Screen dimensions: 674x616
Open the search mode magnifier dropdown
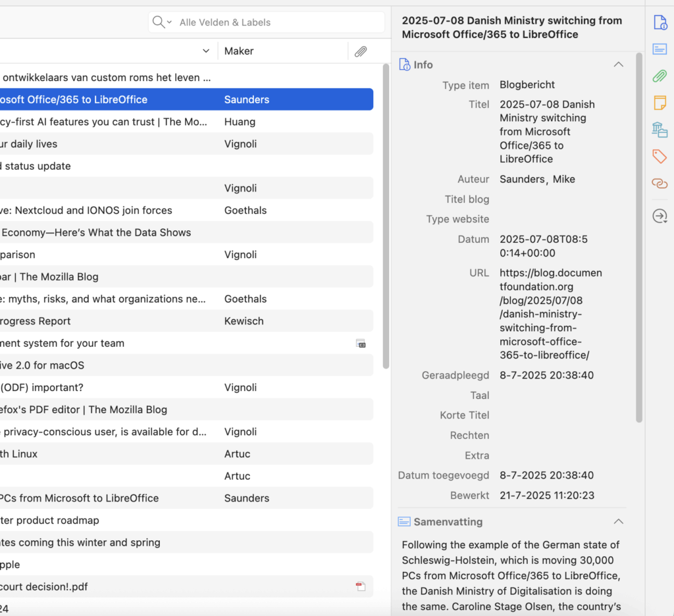point(162,22)
